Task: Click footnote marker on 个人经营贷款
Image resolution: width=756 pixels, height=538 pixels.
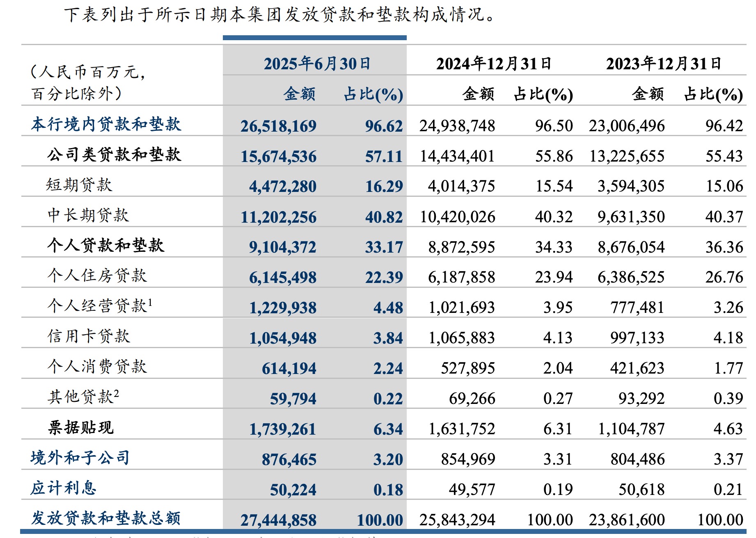Action: (150, 303)
